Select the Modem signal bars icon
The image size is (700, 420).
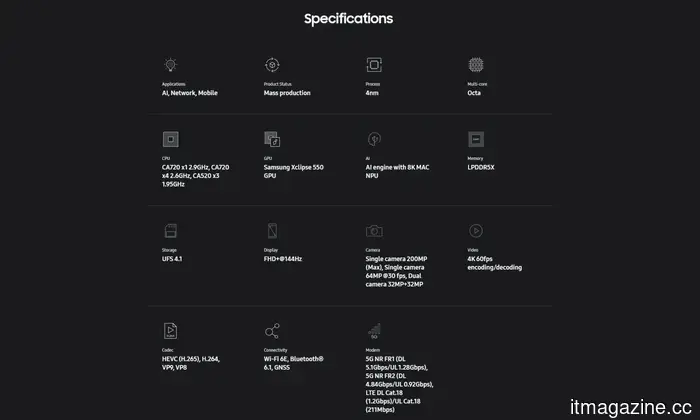pyautogui.click(x=374, y=331)
